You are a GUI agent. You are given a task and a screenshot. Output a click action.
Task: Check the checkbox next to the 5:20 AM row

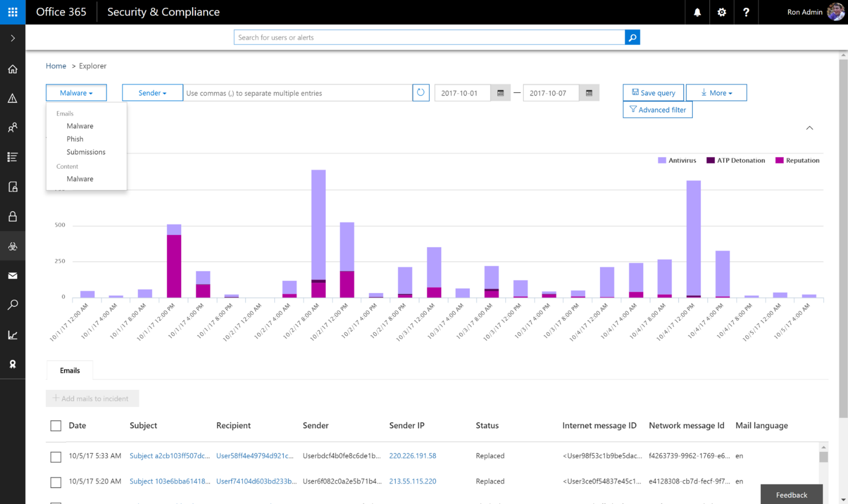coord(55,482)
